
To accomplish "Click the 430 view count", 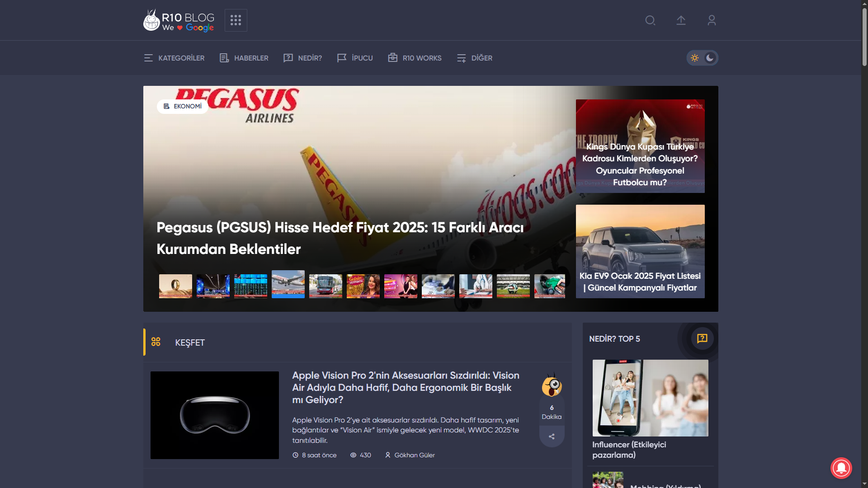I will click(x=361, y=455).
